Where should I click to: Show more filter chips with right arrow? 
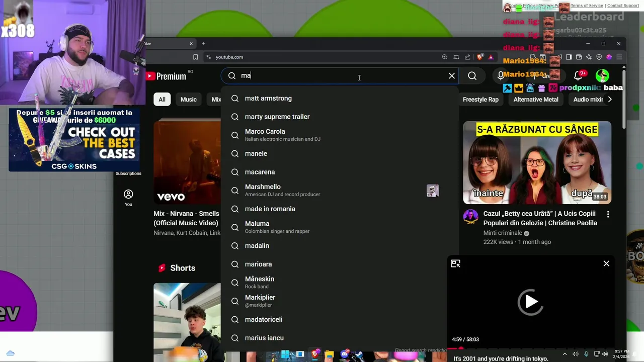click(610, 100)
